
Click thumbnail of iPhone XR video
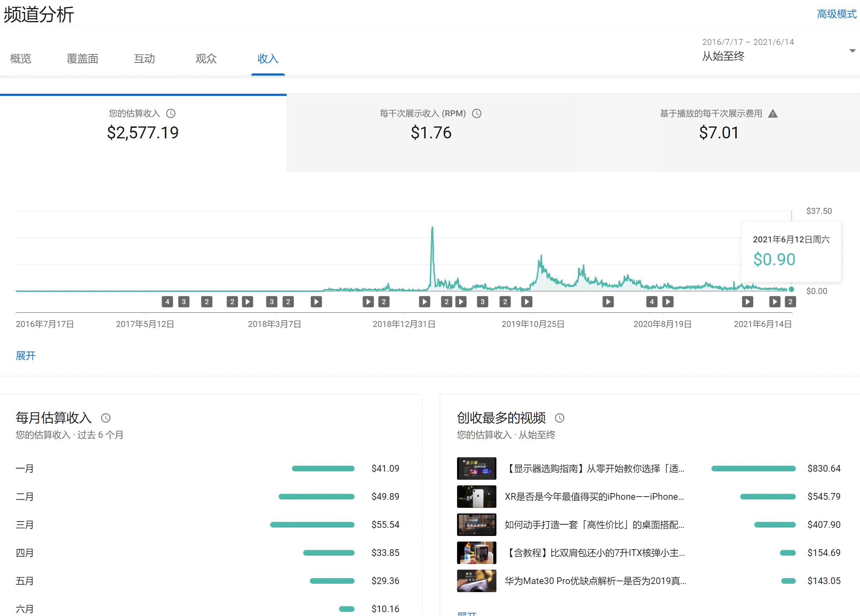pos(477,497)
